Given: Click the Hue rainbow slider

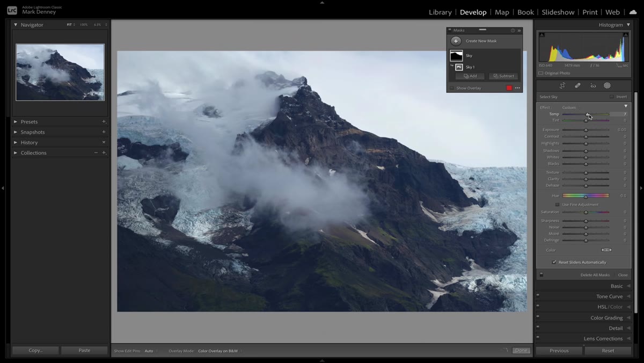Looking at the screenshot, I should (586, 195).
